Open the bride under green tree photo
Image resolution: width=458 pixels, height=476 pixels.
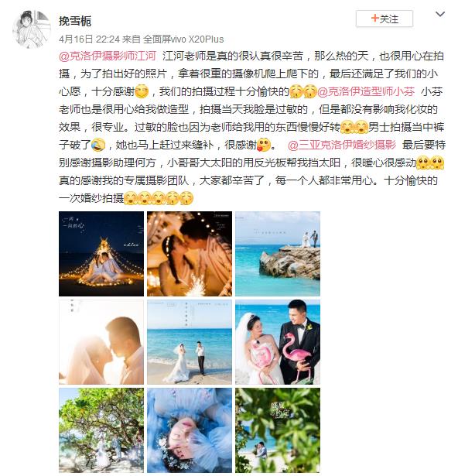tap(101, 430)
